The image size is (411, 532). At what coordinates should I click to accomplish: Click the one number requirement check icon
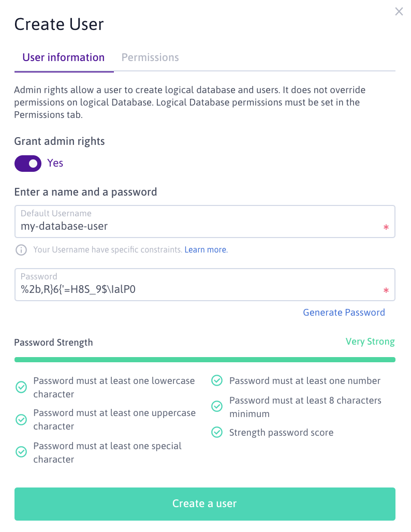click(217, 381)
